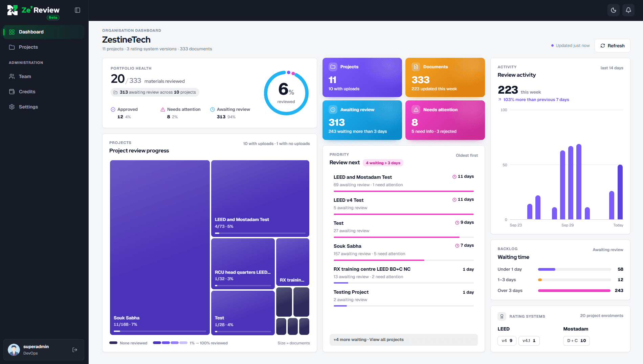
Task: Click +4 more waiting View all projects
Action: (403, 340)
